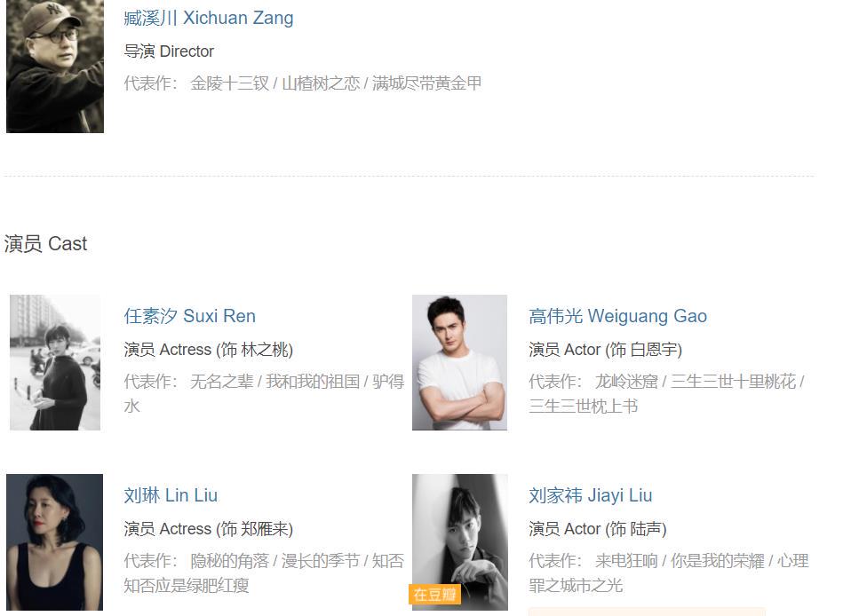Click 龙岭迷窟 under Weiguang Gao

(x=626, y=382)
